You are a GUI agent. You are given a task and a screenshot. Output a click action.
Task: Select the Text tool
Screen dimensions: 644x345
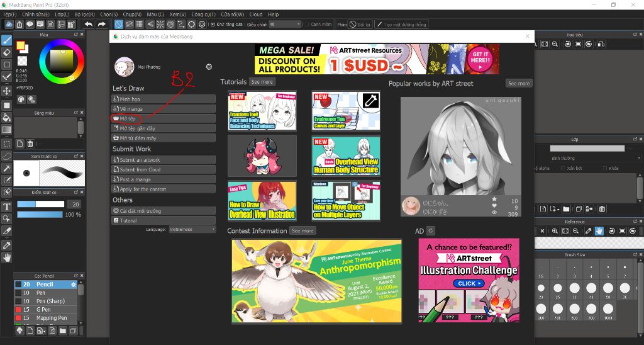click(x=6, y=206)
